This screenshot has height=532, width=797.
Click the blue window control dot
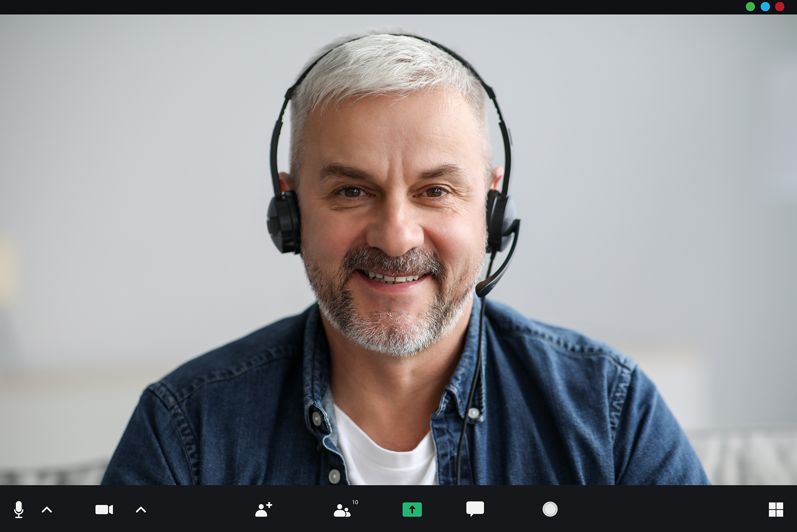[x=765, y=7]
